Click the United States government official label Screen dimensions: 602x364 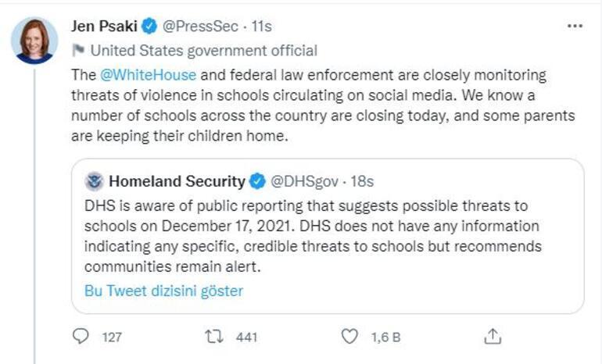(203, 51)
